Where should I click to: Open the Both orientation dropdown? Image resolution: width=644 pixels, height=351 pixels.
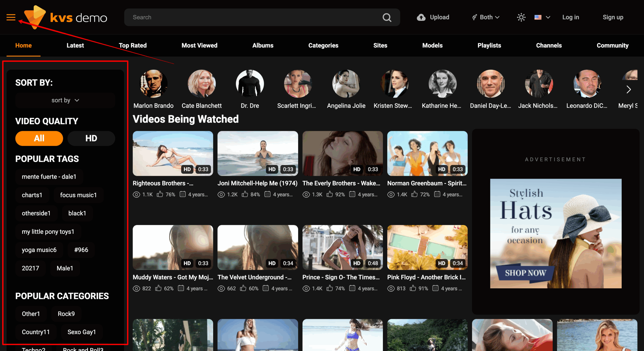click(x=486, y=17)
